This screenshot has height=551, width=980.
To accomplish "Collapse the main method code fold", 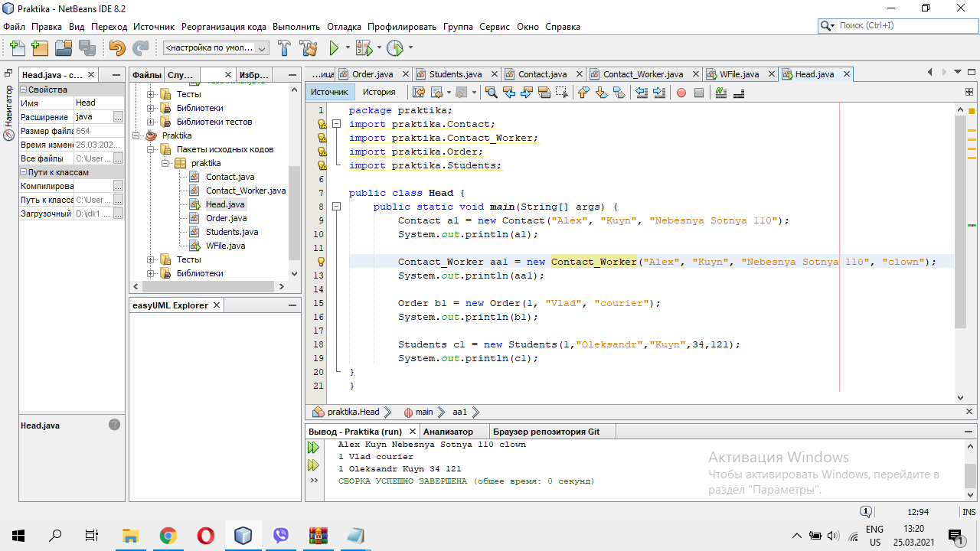I will (x=336, y=207).
